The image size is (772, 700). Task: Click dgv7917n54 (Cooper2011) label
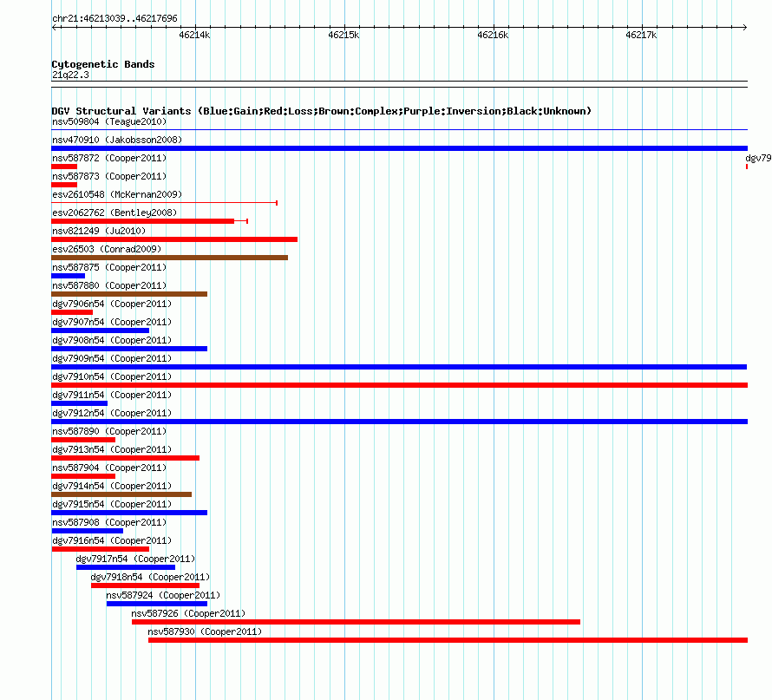(135, 559)
